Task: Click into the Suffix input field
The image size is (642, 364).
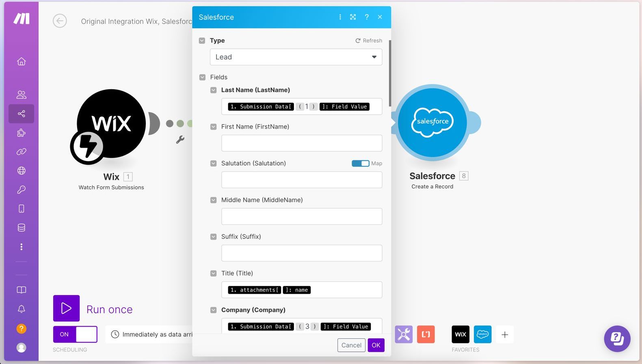Action: pyautogui.click(x=302, y=253)
